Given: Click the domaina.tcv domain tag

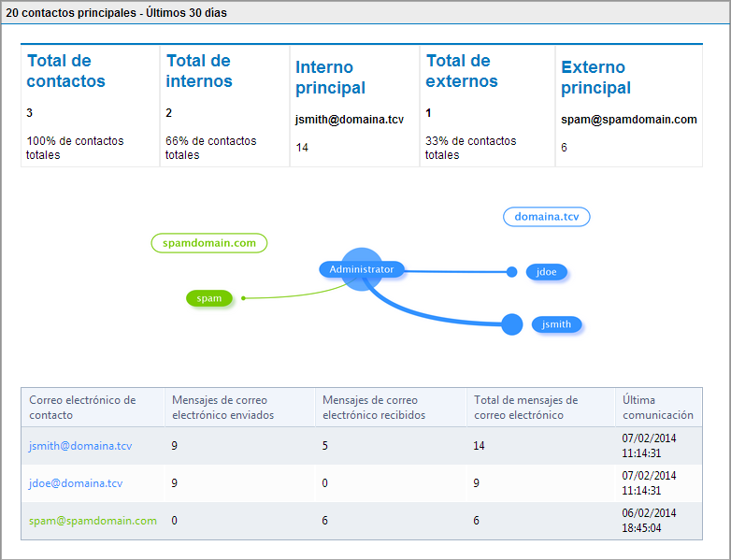Looking at the screenshot, I should click(x=547, y=217).
